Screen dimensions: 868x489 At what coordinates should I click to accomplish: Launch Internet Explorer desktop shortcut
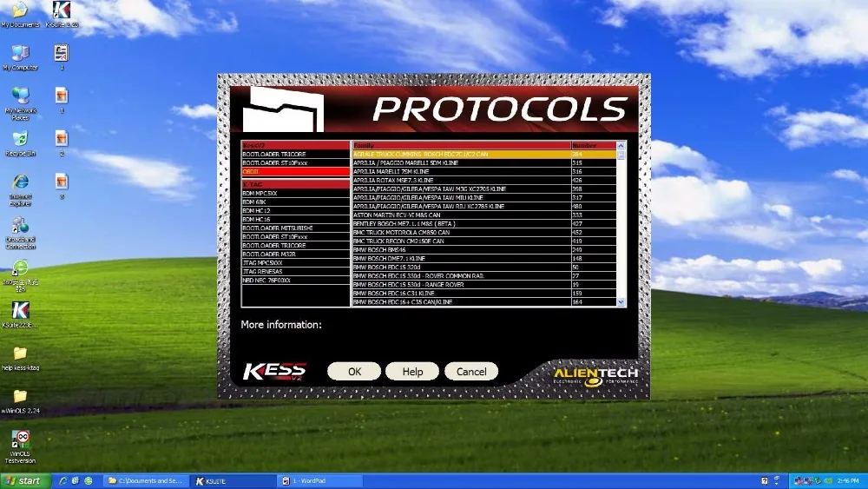click(x=21, y=189)
